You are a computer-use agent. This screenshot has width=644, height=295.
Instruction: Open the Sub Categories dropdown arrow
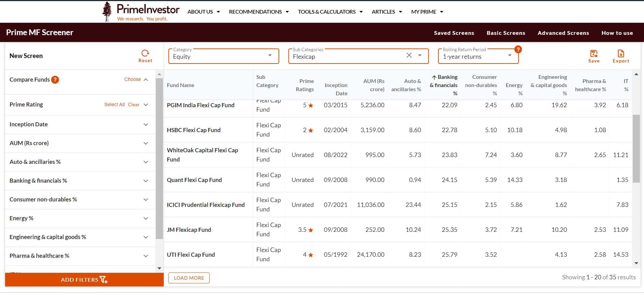coord(420,55)
